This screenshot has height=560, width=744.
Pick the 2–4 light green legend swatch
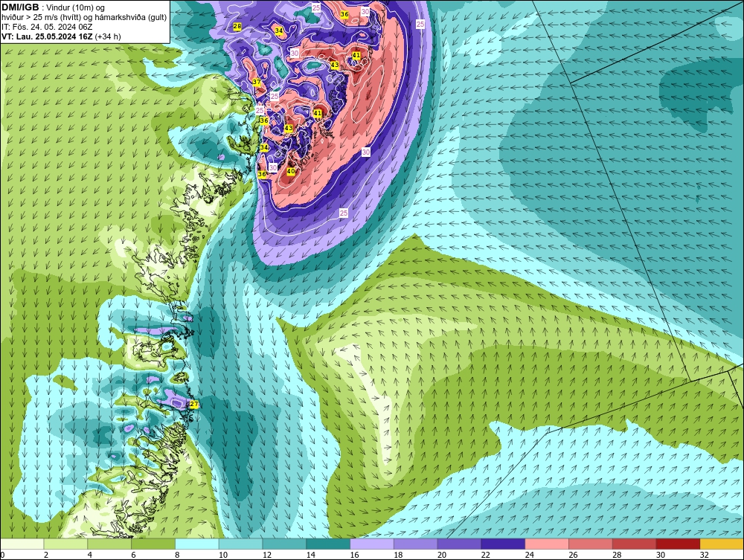[x=65, y=544]
